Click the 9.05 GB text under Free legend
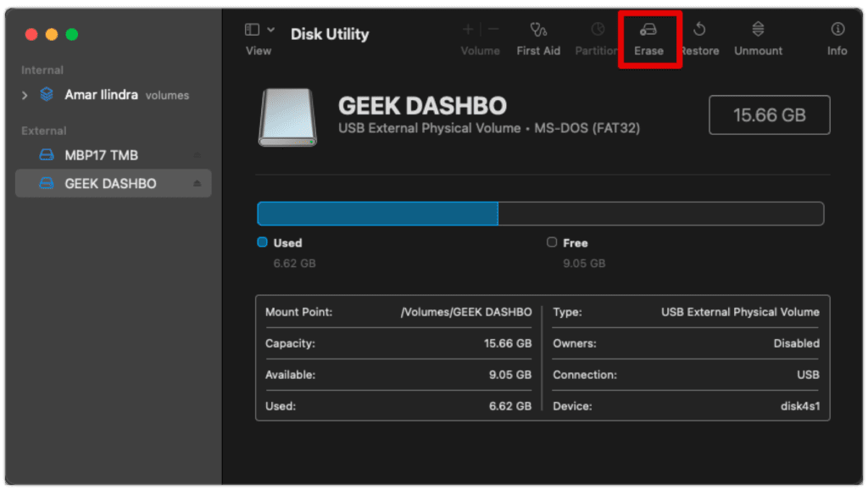Image resolution: width=868 pixels, height=490 pixels. (x=584, y=264)
